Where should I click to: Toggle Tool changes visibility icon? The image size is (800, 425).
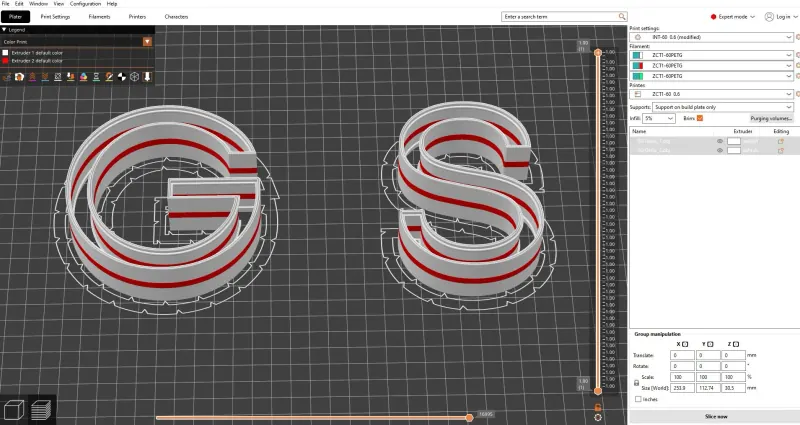70,77
